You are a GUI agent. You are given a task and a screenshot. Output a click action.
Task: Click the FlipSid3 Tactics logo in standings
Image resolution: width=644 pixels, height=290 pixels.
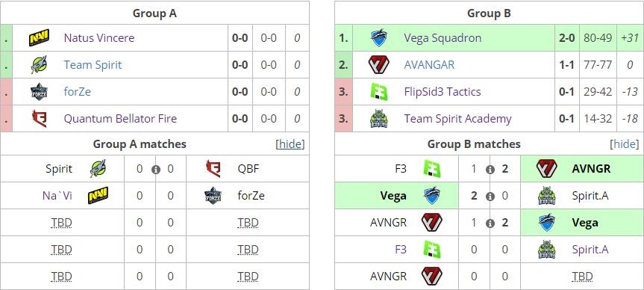pyautogui.click(x=378, y=92)
